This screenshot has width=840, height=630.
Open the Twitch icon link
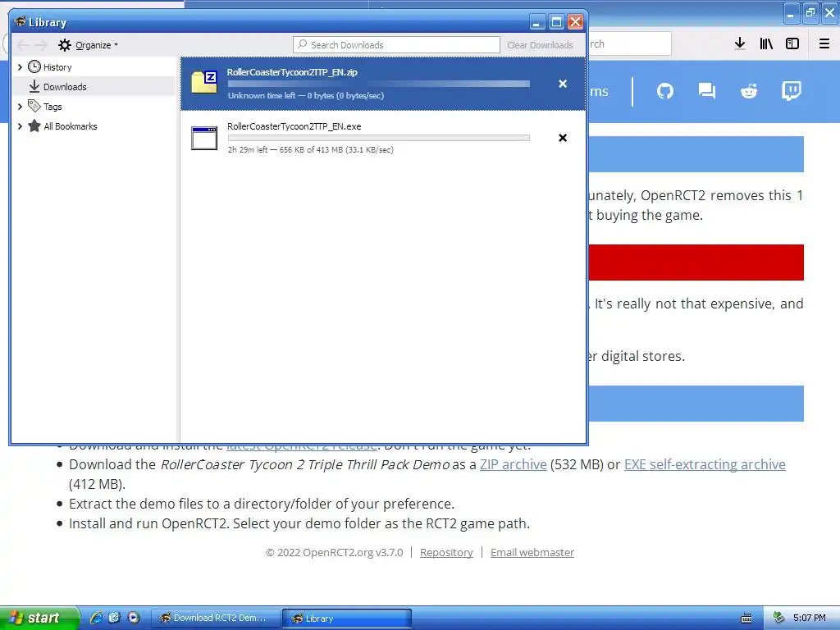[x=792, y=91]
